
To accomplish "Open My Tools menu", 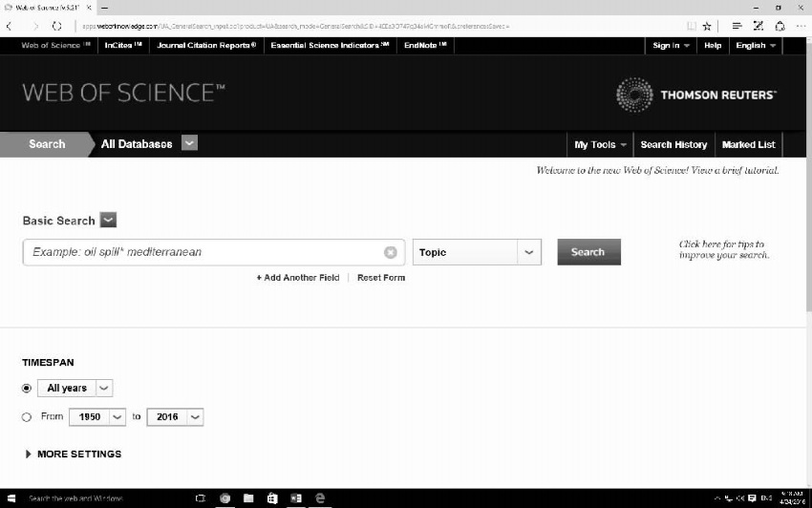I will (600, 144).
